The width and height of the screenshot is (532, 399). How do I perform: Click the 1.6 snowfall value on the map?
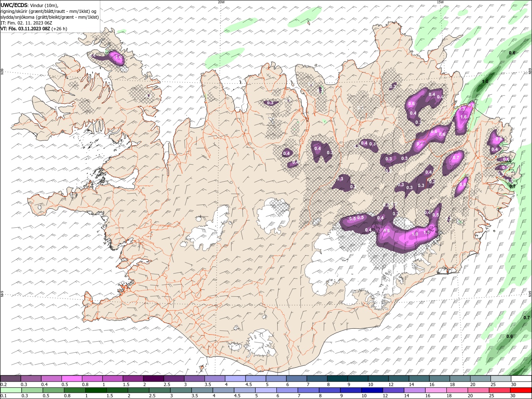[x=464, y=117]
